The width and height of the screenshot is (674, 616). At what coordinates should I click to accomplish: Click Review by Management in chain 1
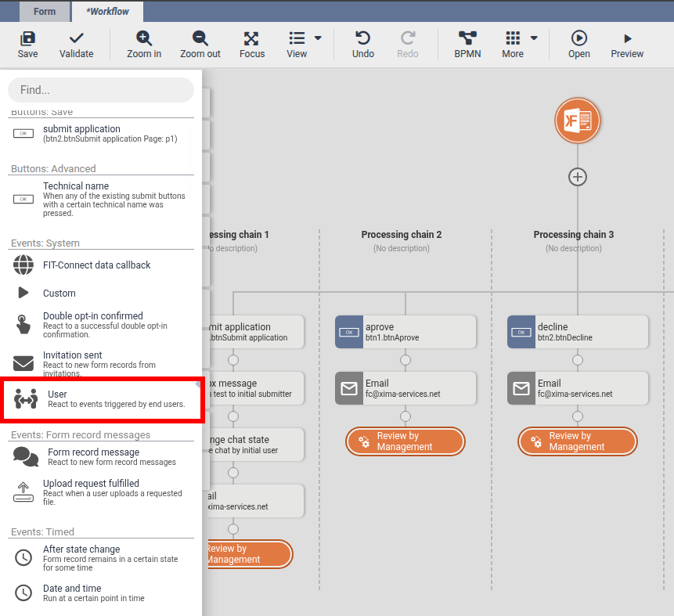click(249, 554)
